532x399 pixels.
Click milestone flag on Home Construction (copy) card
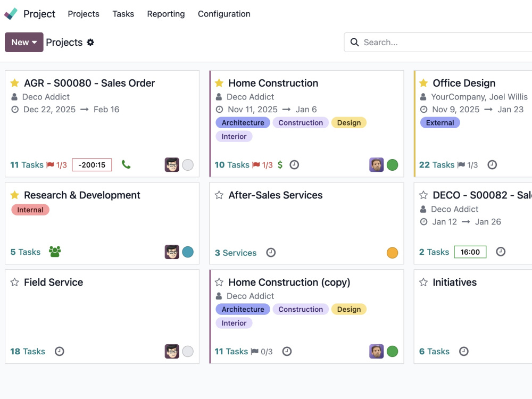[254, 352]
